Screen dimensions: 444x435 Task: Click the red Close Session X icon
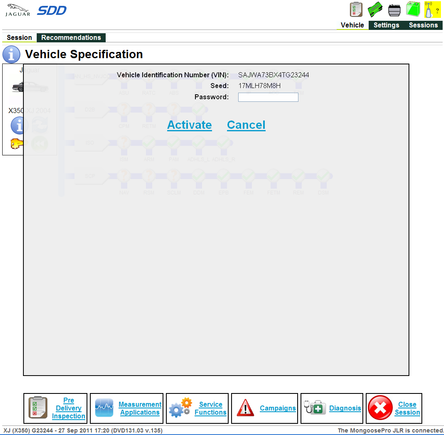[x=380, y=408]
